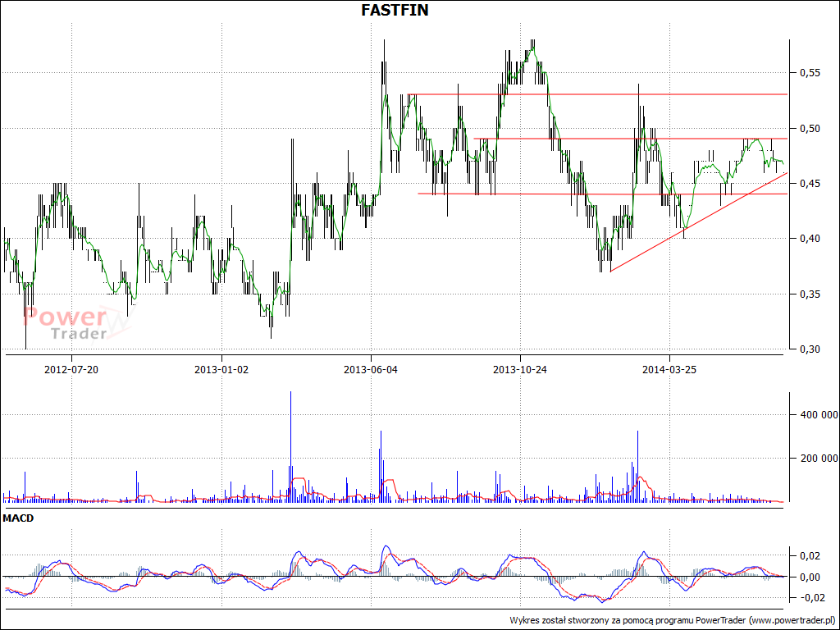840x630 pixels.
Task: Select the 2013-10-24 date label
Action: pyautogui.click(x=520, y=370)
